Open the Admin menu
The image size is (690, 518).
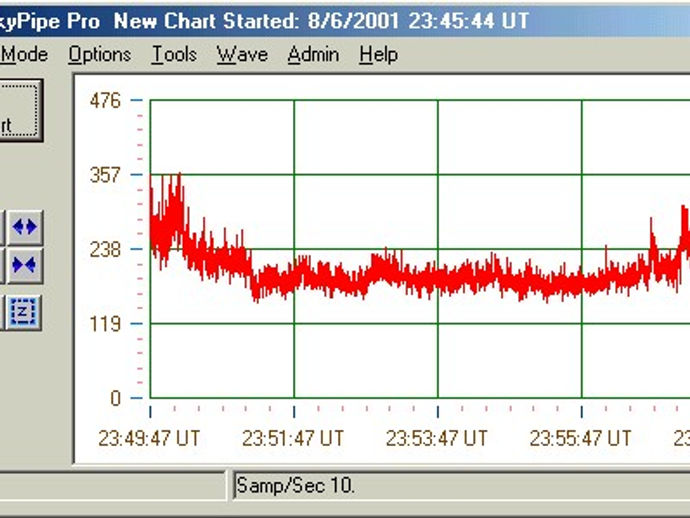point(313,55)
